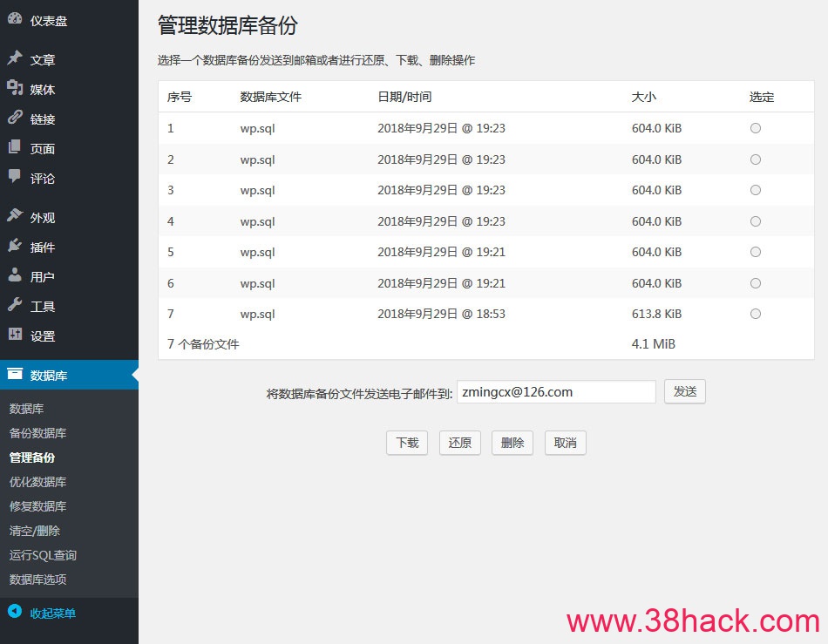Click the 还原 button to restore backup
The height and width of the screenshot is (644, 828).
(459, 443)
